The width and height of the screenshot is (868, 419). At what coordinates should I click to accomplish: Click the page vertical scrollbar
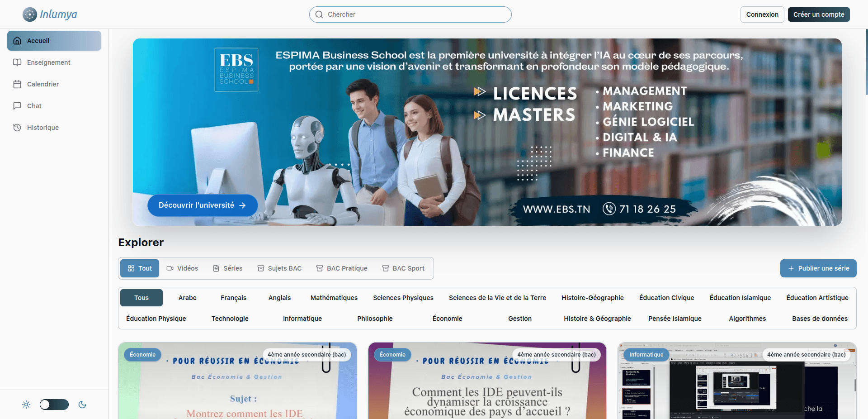coord(866,62)
